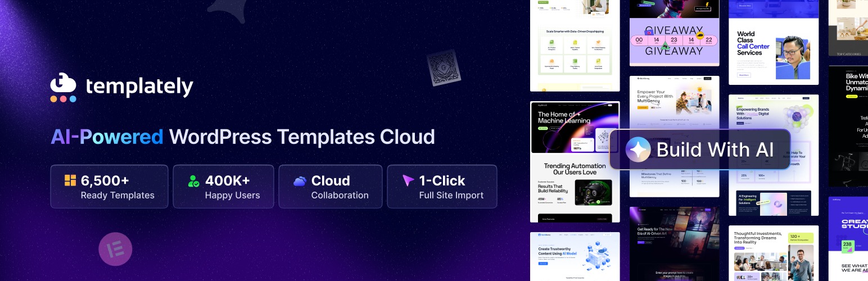
Task: Open the Data-Driven Dropshipping template thumbnail
Action: [x=575, y=46]
